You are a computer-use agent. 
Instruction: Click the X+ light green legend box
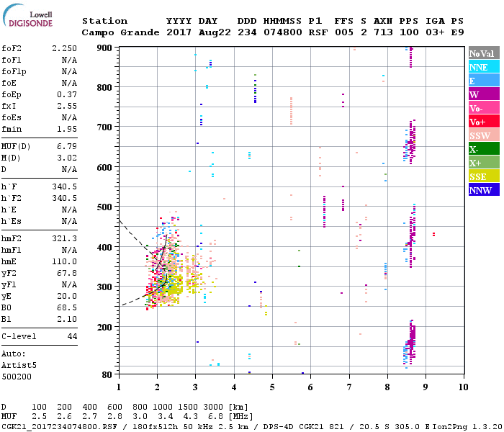(x=484, y=163)
